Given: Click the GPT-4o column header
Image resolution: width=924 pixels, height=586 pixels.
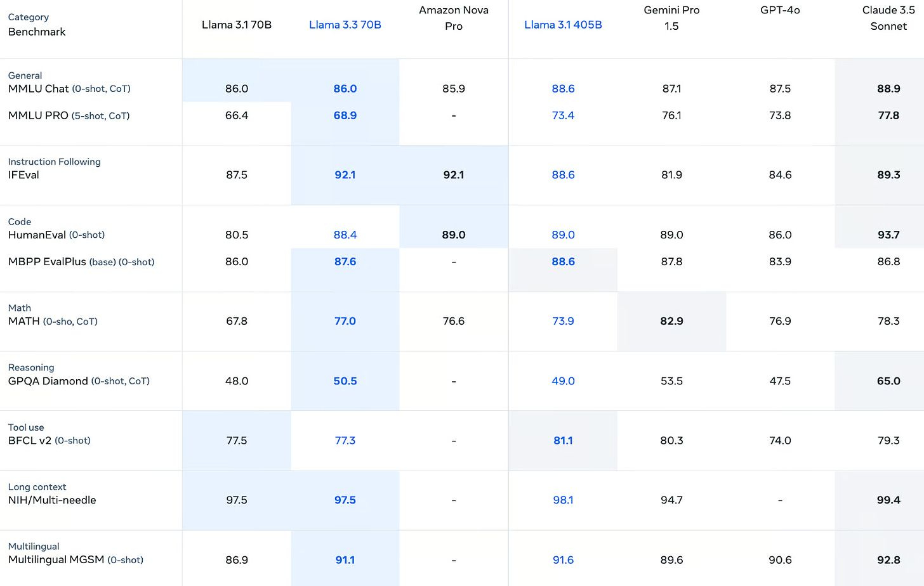Looking at the screenshot, I should pyautogui.click(x=780, y=10).
